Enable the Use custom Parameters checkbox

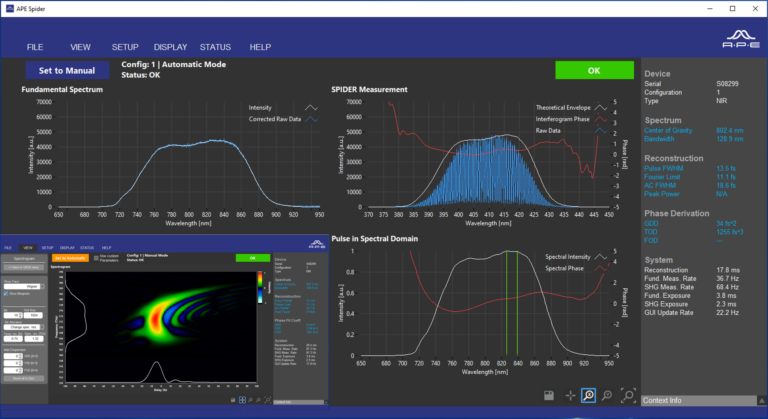coord(96,258)
